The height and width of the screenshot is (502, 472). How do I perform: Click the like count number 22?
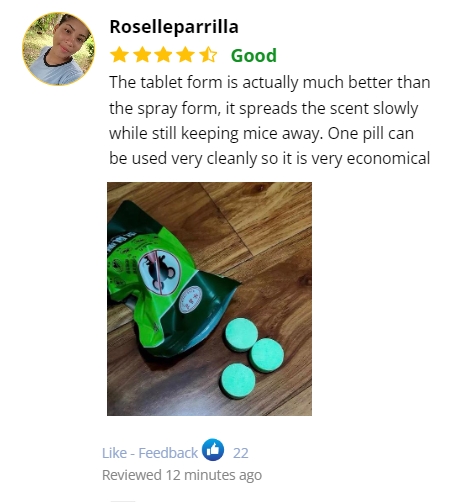pos(241,453)
